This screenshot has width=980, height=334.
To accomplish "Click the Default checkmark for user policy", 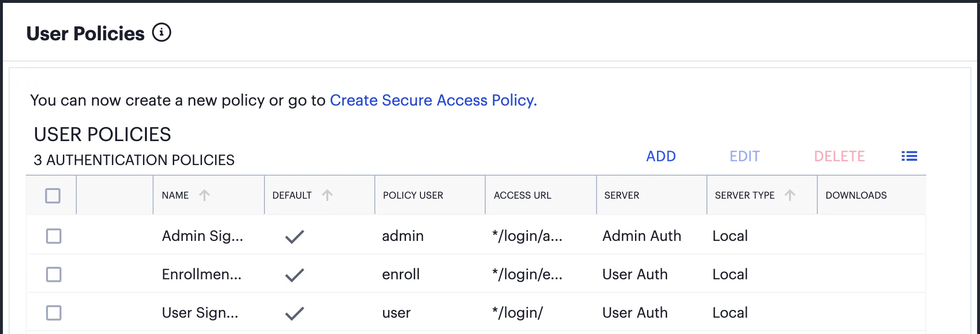I will coord(295,313).
